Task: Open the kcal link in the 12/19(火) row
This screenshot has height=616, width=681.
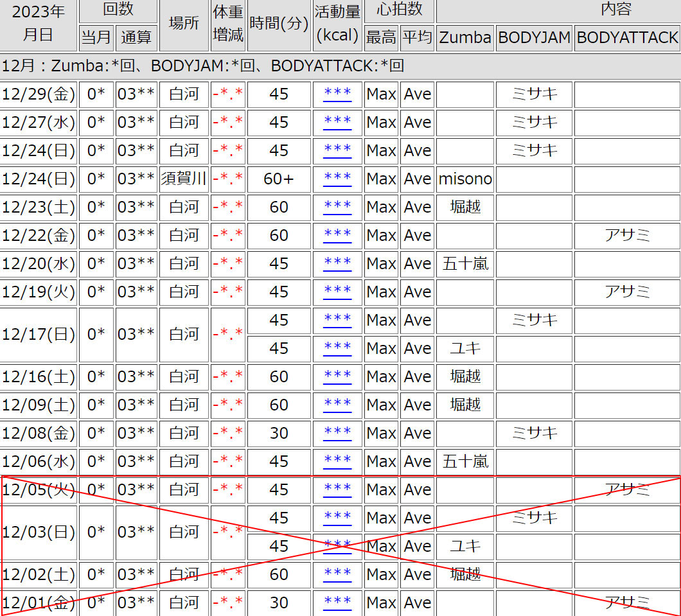Action: pos(337,292)
